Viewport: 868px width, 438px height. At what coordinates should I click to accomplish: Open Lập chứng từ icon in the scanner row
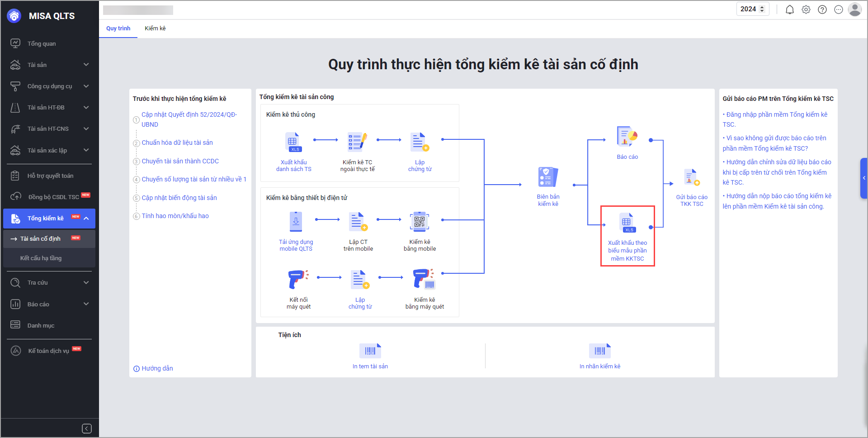pyautogui.click(x=360, y=279)
